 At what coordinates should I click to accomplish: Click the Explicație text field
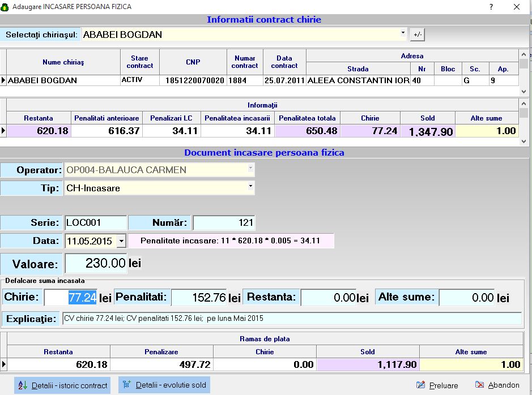pos(291,319)
